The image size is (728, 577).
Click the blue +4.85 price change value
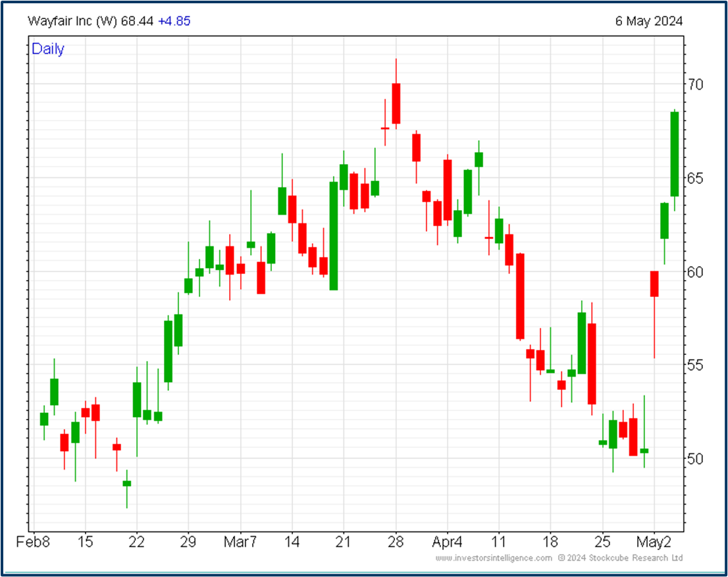tap(174, 20)
